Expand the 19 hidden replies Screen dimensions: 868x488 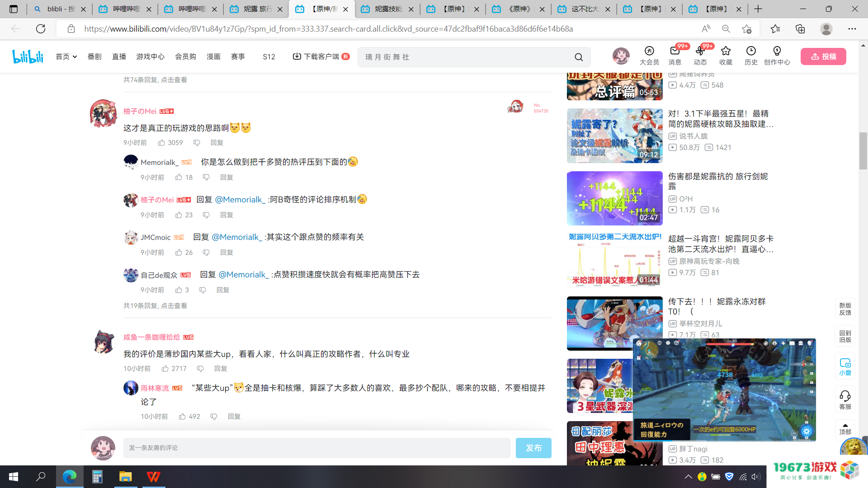point(156,305)
